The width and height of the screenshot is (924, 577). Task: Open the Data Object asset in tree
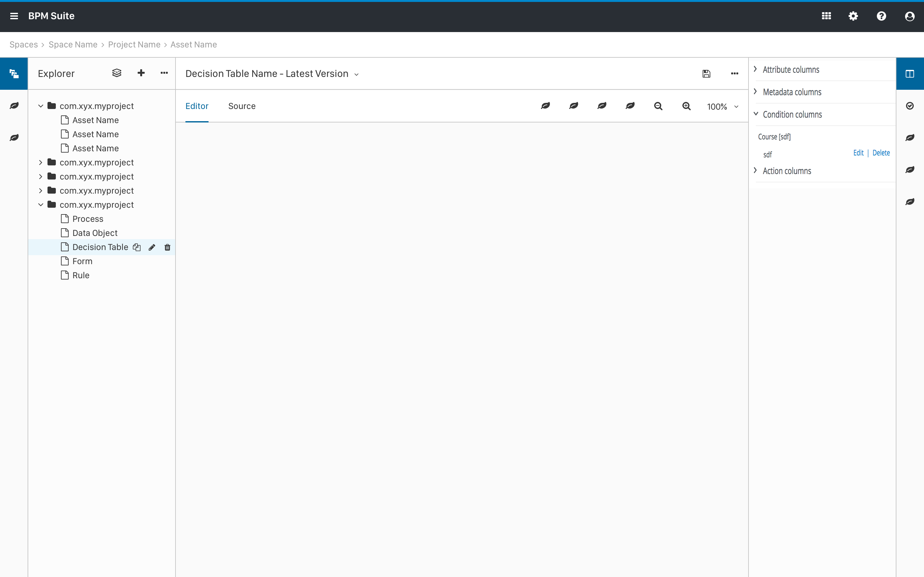click(95, 233)
